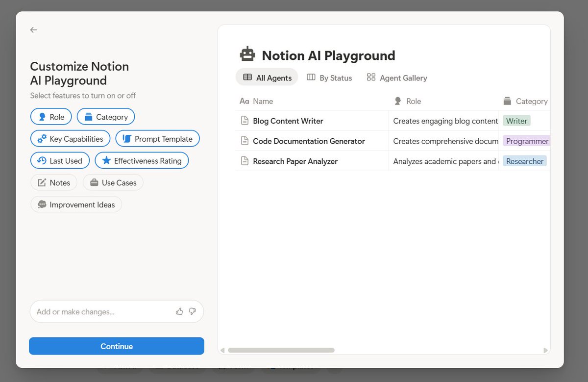
Task: Click the thumbs up icon in the input box
Action: pyautogui.click(x=179, y=311)
